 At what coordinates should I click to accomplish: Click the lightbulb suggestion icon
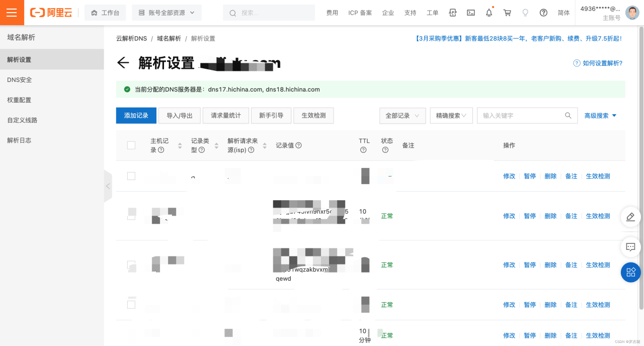point(525,12)
